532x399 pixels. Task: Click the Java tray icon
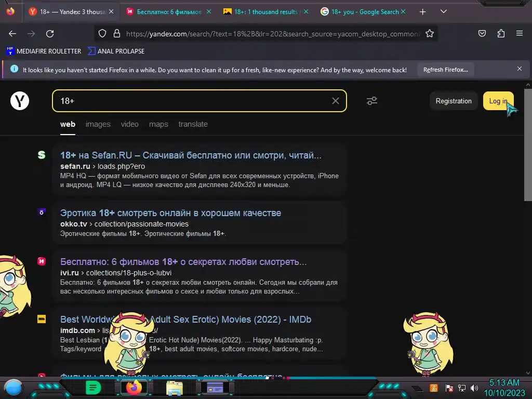pyautogui.click(x=434, y=388)
